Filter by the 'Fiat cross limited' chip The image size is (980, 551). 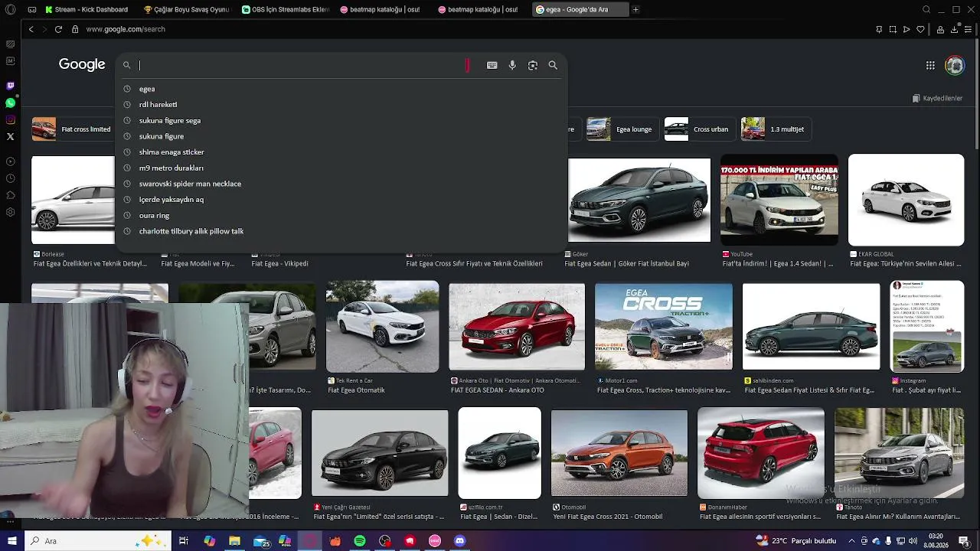click(72, 129)
